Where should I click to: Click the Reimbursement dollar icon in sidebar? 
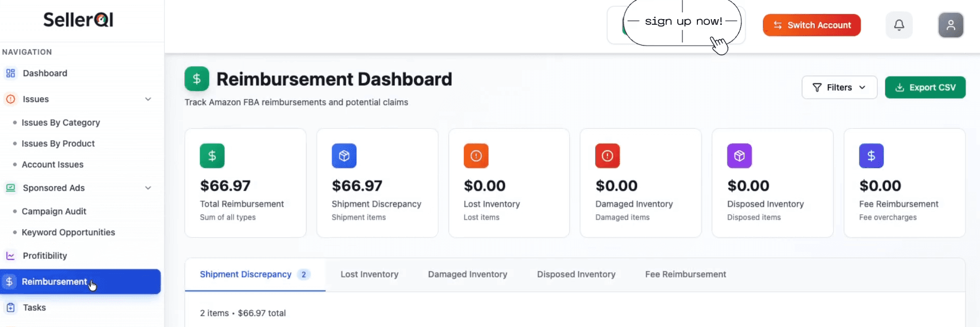point(9,282)
